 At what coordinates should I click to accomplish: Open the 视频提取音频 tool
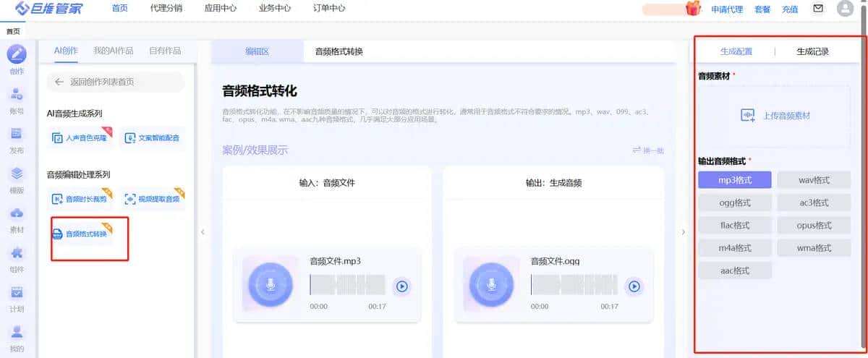pyautogui.click(x=152, y=199)
